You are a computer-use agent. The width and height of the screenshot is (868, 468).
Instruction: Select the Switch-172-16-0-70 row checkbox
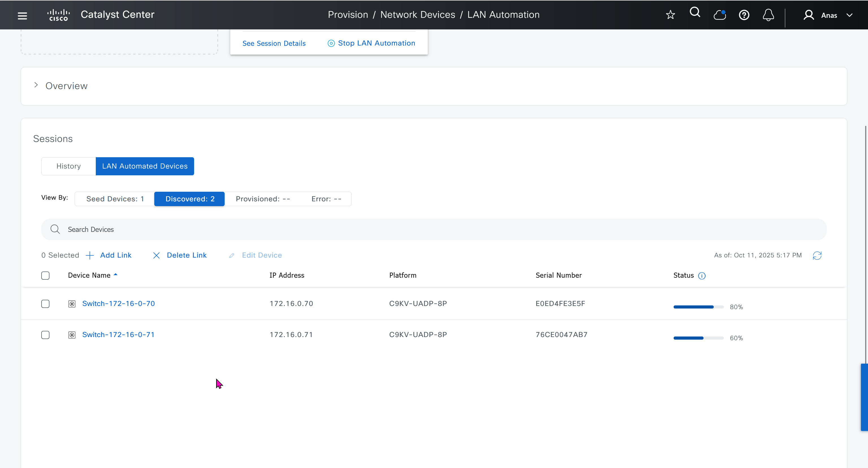tap(45, 304)
